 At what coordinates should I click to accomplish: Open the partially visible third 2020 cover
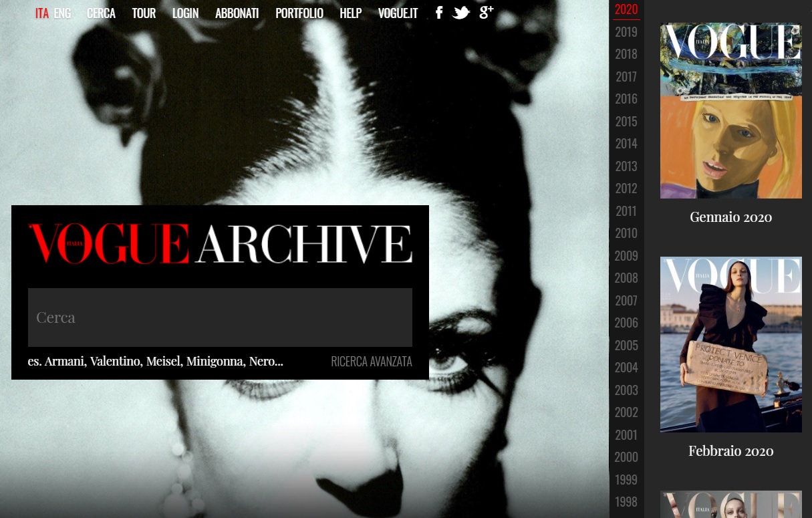[731, 505]
